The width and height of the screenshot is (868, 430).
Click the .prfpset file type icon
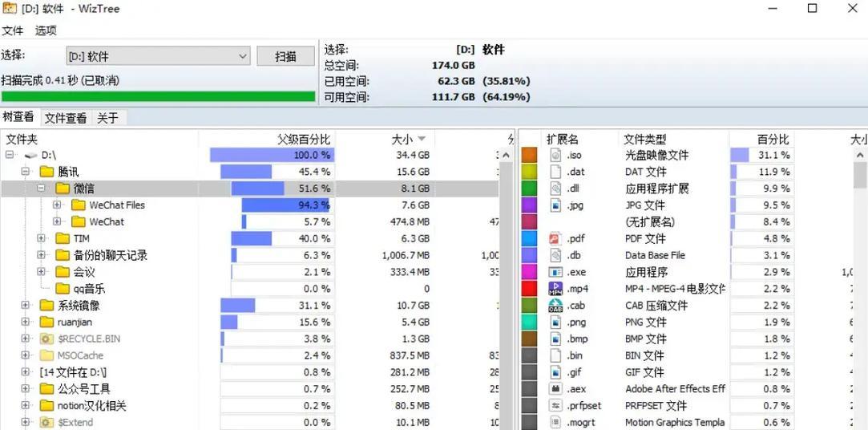(555, 406)
